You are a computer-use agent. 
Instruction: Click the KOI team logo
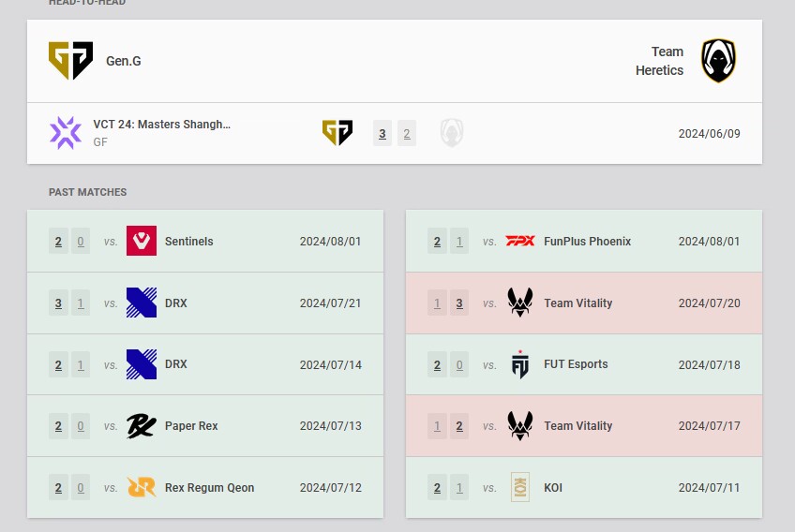tap(520, 487)
